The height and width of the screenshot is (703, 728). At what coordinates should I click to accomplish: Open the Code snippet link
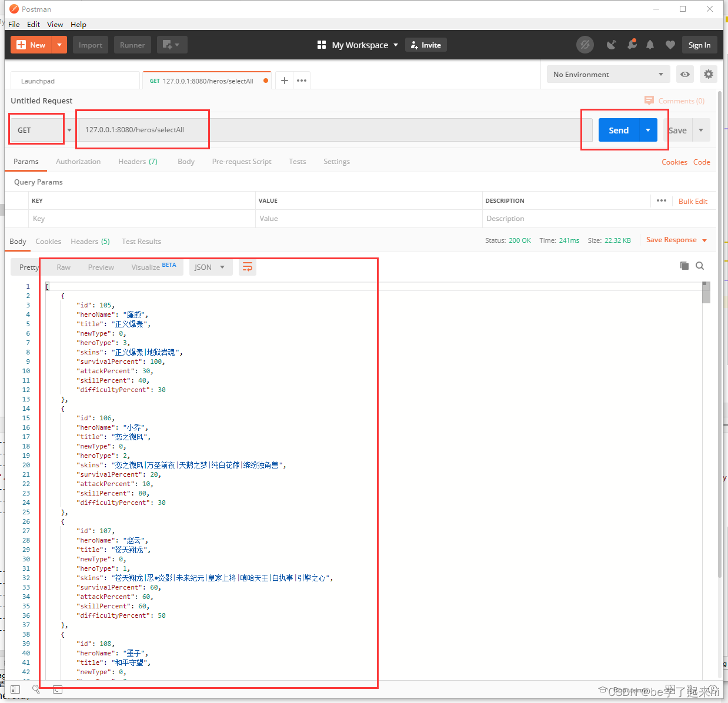tap(702, 162)
